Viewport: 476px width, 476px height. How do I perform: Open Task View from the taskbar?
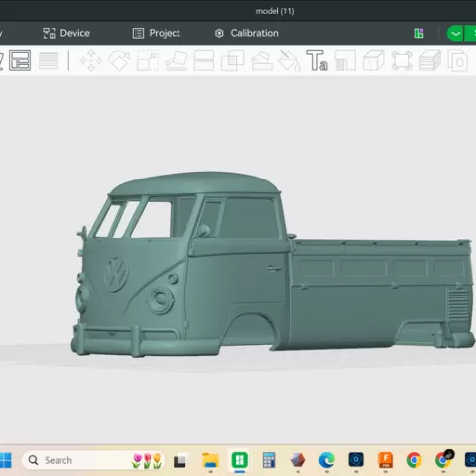[179, 461]
